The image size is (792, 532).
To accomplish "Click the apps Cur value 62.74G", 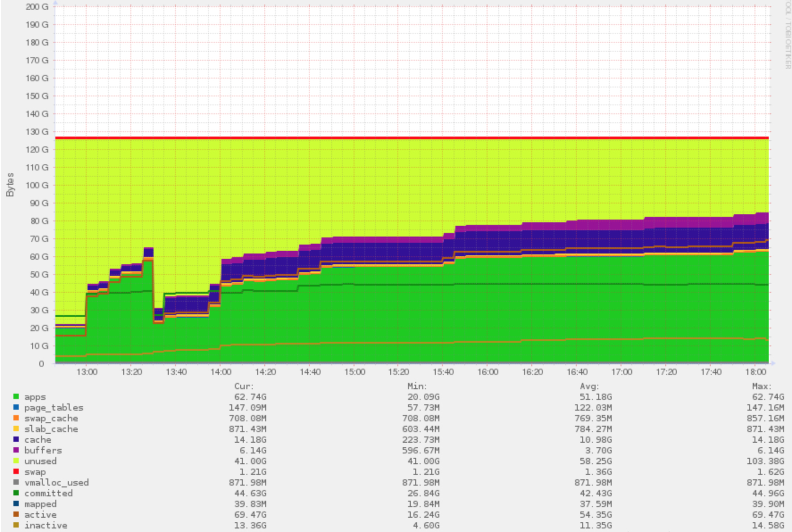I will (250, 397).
